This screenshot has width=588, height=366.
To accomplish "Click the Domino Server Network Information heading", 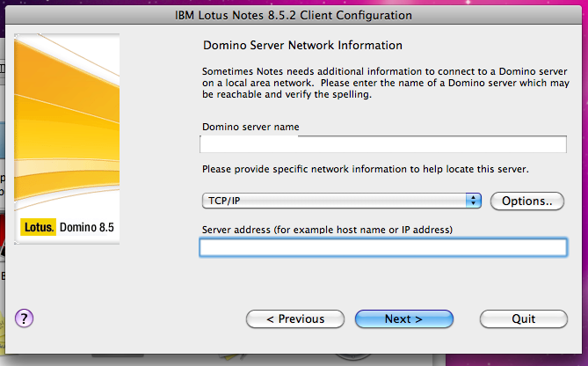I will click(x=302, y=46).
